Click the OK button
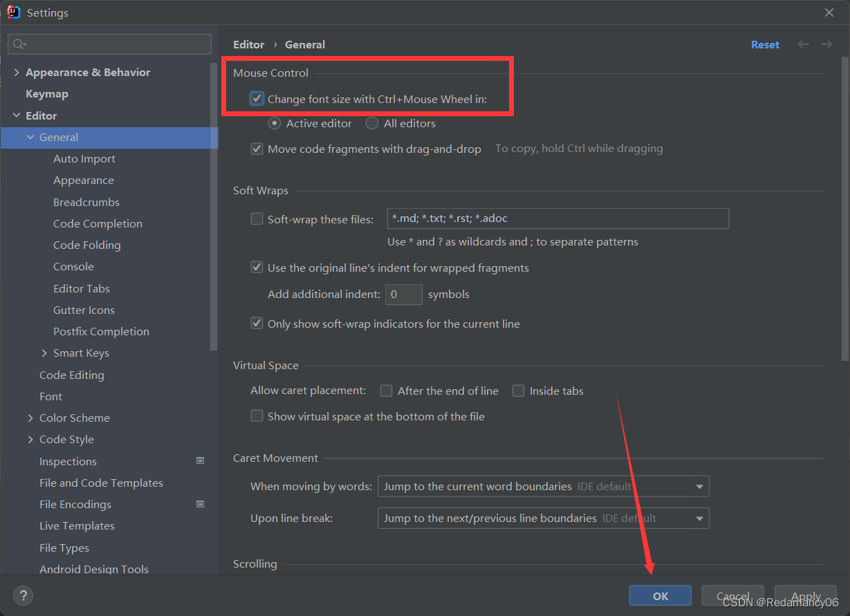Image resolution: width=850 pixels, height=616 pixels. point(660,596)
